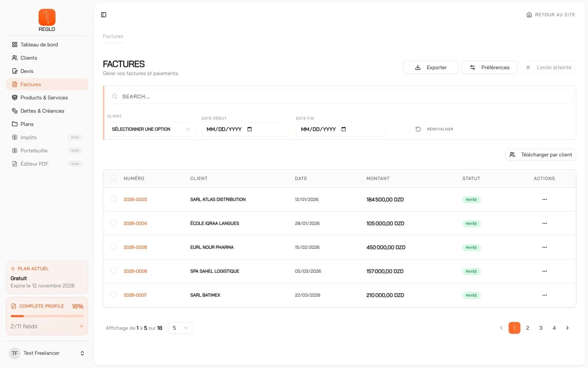
Task: Go to page 2
Action: tap(528, 328)
